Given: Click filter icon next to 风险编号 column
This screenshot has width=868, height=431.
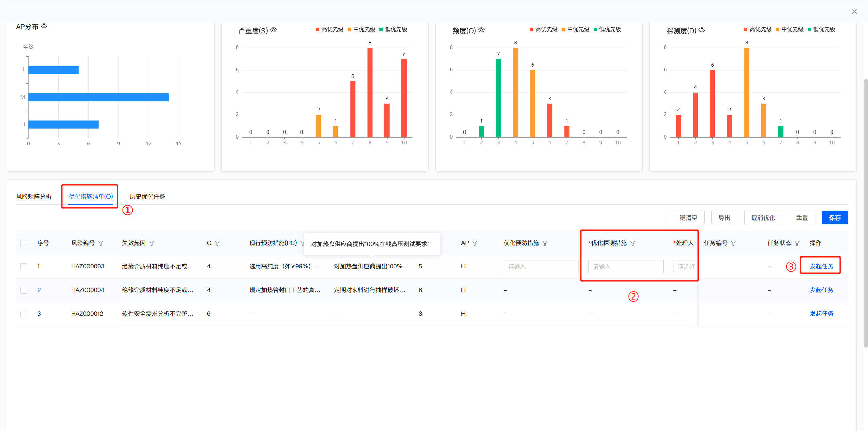Looking at the screenshot, I should click(101, 243).
